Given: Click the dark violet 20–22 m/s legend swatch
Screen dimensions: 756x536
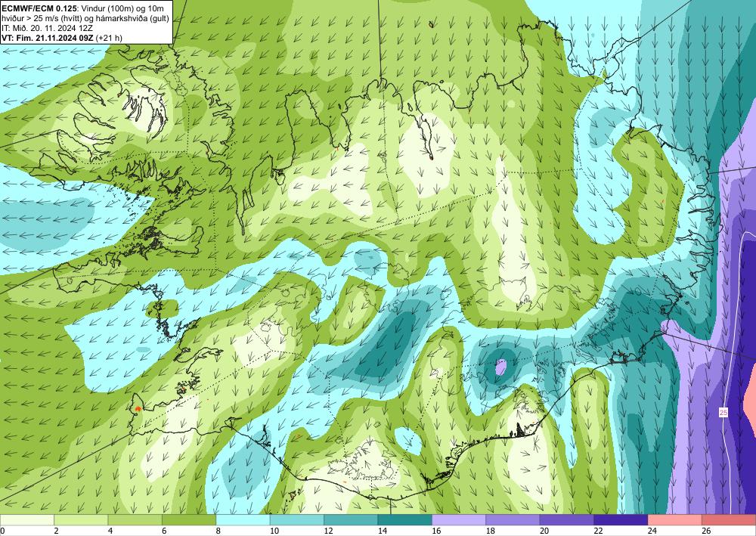Looking at the screenshot, I should pyautogui.click(x=567, y=519).
